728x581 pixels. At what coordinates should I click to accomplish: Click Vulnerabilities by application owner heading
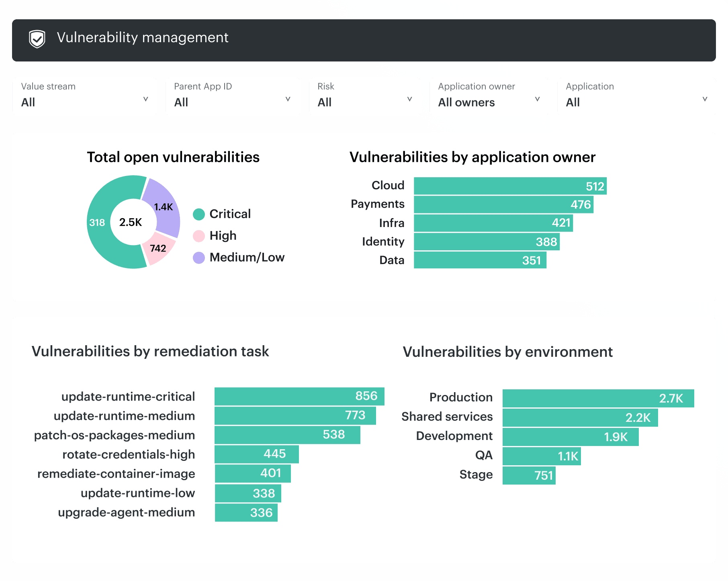(472, 157)
